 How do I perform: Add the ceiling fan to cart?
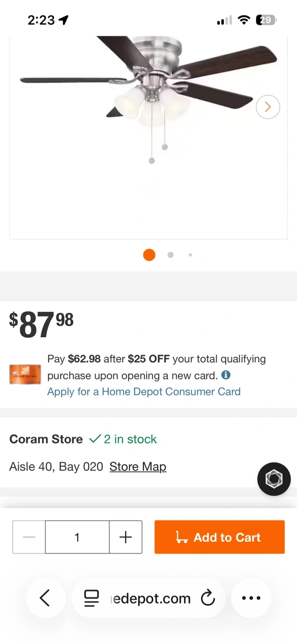(219, 537)
